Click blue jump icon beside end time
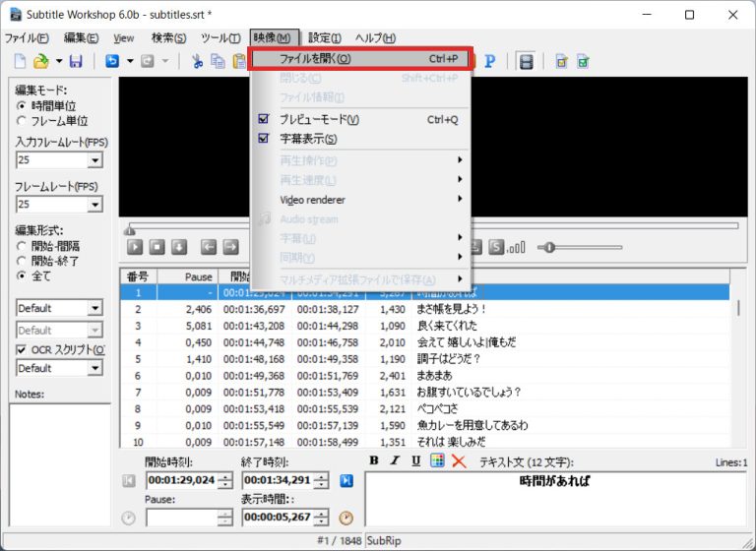 (x=346, y=480)
